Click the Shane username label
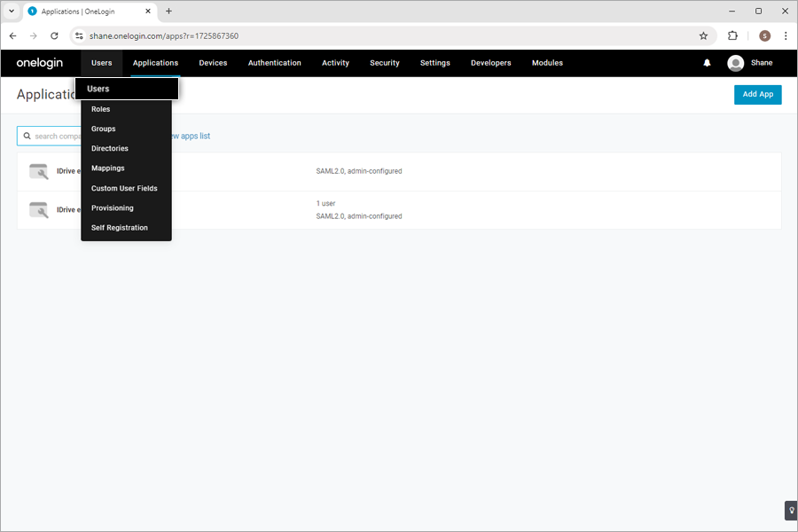This screenshot has width=798, height=532. tap(762, 63)
